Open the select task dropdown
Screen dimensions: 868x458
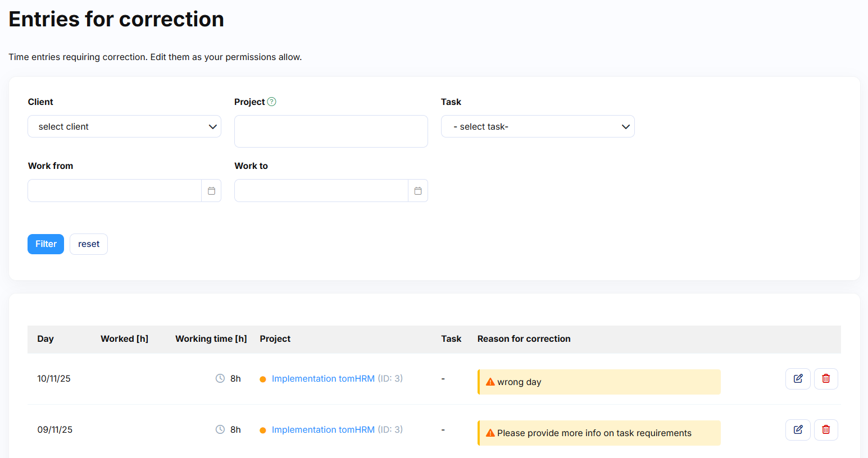tap(538, 127)
